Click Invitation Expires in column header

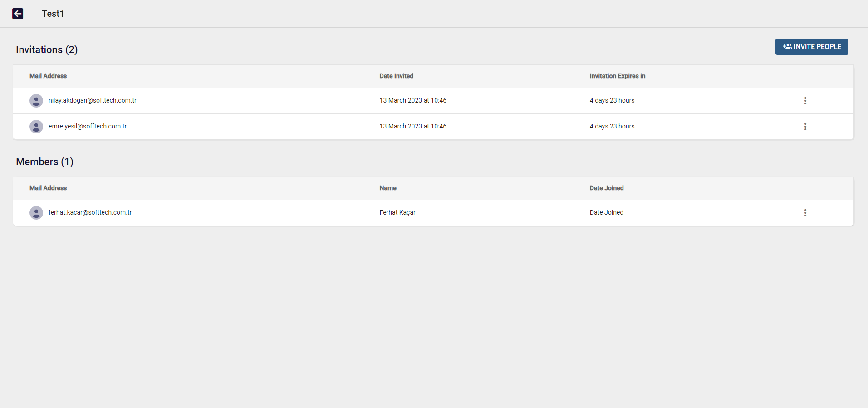(x=617, y=76)
